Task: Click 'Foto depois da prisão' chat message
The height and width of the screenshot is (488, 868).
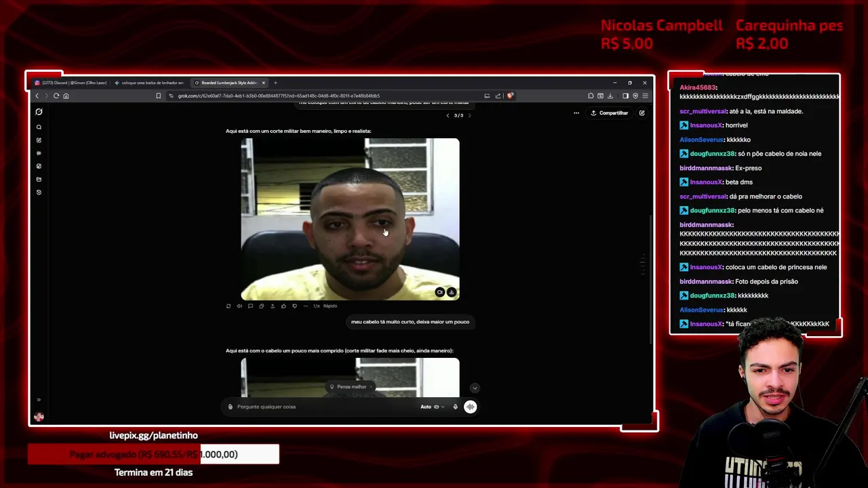Action: point(738,281)
